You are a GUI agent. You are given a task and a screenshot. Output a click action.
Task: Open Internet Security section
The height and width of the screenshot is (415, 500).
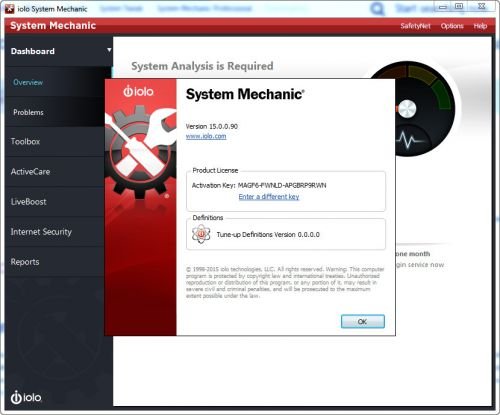(x=41, y=232)
